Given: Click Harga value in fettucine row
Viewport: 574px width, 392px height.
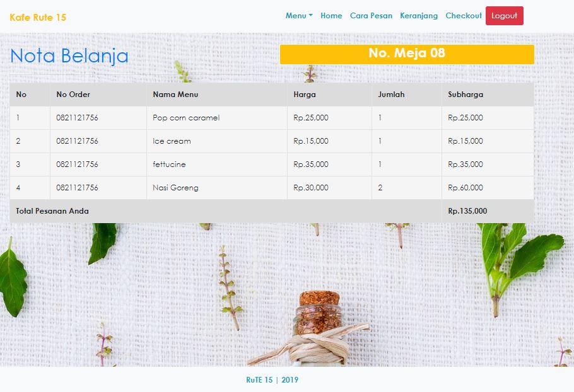Looking at the screenshot, I should (311, 164).
